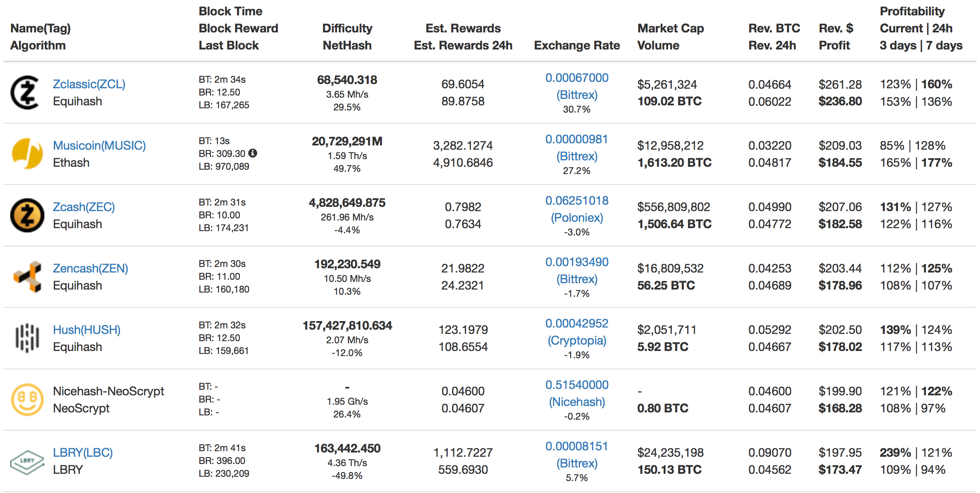Open Zclassic (Bittrex) exchange link
Image resolution: width=980 pixels, height=493 pixels.
pyautogui.click(x=577, y=95)
